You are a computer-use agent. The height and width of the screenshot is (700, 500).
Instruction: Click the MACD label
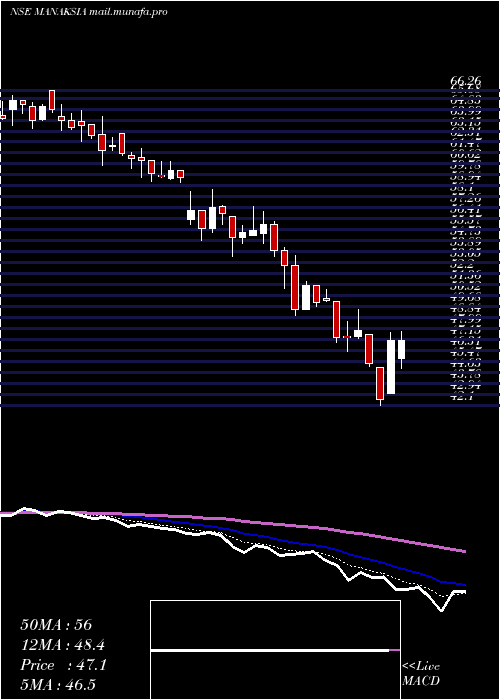point(421,681)
